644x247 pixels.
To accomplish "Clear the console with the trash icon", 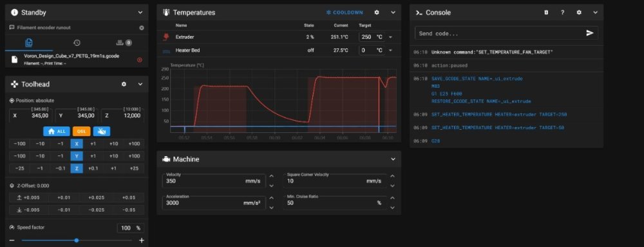I will tap(546, 13).
